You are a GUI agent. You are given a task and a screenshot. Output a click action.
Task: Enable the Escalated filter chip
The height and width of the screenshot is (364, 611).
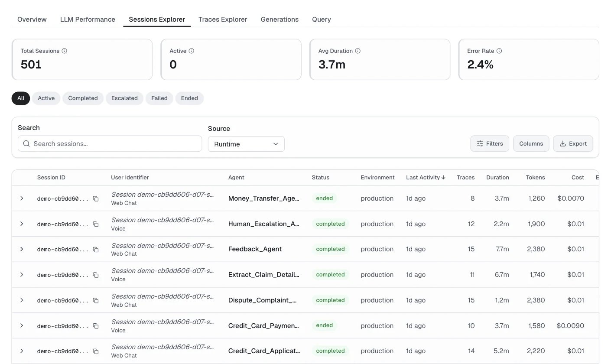coord(124,98)
